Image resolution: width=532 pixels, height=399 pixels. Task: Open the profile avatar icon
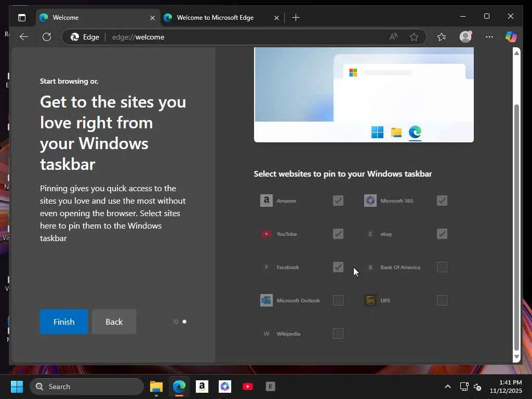coord(465,37)
